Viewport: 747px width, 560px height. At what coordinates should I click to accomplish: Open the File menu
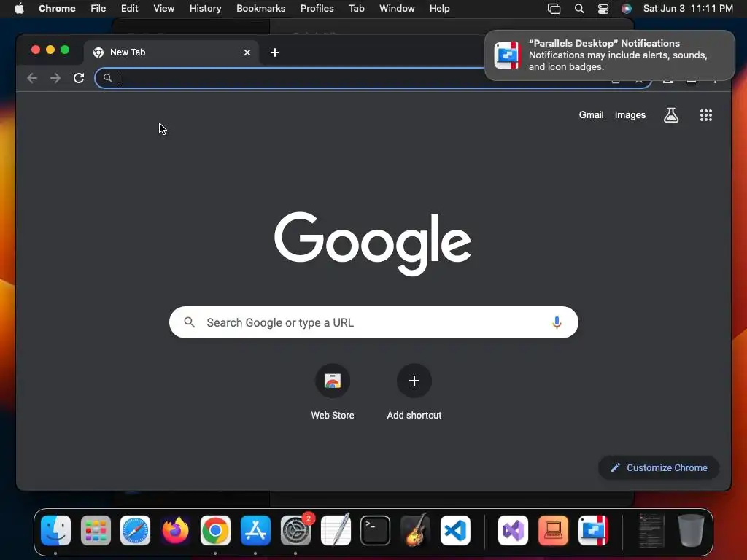[98, 9]
